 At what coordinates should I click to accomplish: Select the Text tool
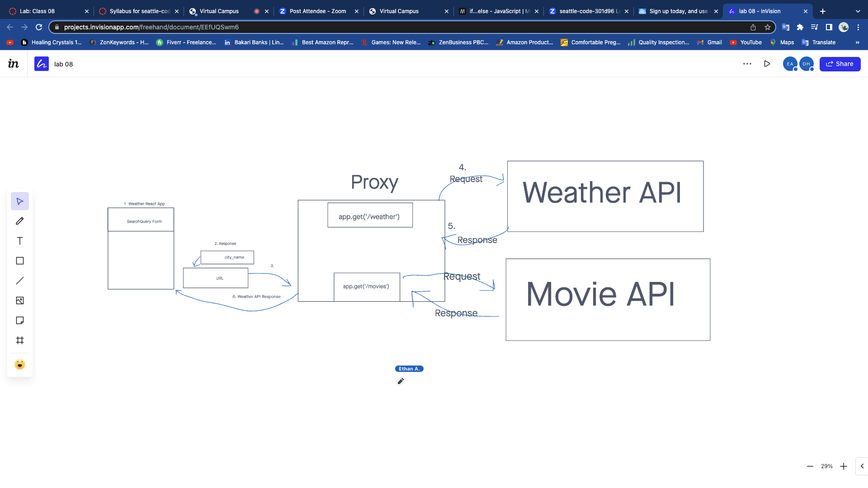pos(20,241)
